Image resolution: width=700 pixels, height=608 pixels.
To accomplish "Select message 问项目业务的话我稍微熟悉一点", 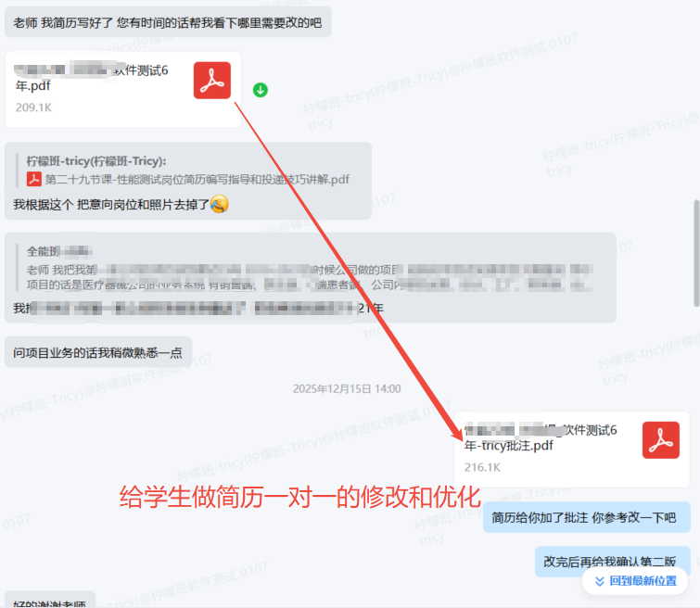I will [x=98, y=352].
